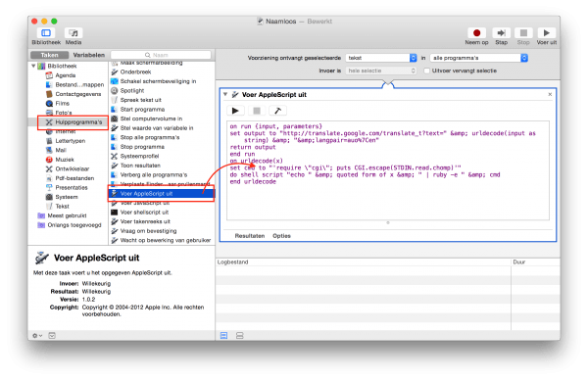Image resolution: width=588 pixels, height=380 pixels.
Task: Select Ontwikkelaar category
Action: (x=68, y=169)
